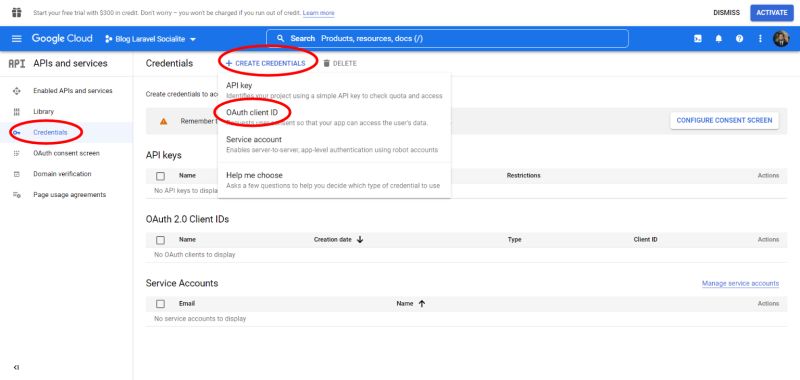This screenshot has width=800, height=380.
Task: Dismiss the free trial banner
Action: tap(726, 13)
